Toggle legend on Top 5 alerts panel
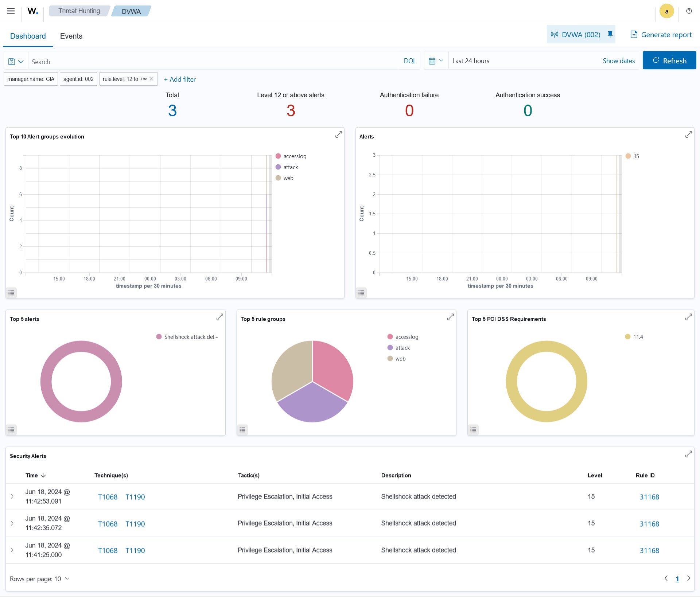 [x=11, y=430]
